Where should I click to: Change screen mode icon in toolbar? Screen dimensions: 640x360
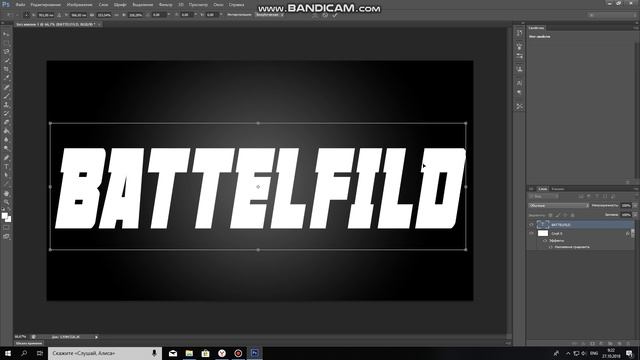coord(6,236)
